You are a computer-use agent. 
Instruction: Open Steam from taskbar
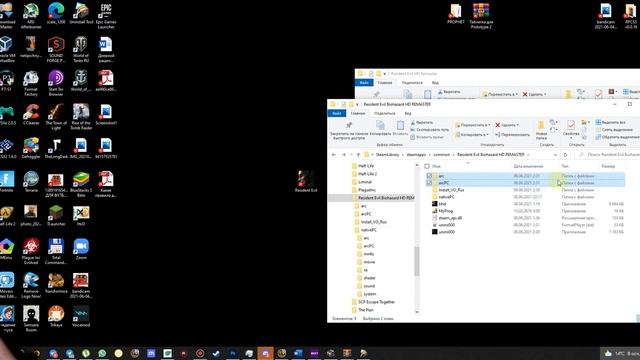coord(216,353)
